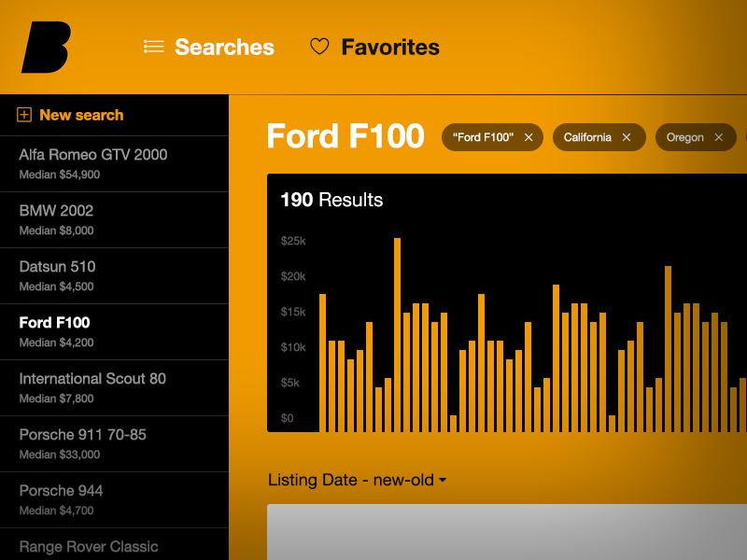This screenshot has height=560, width=747.
Task: Click the tallest $25k chart bar
Action: click(398, 335)
